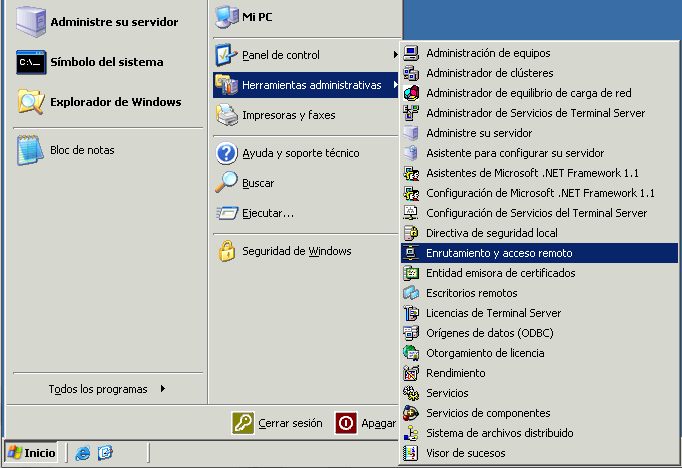Viewport: 682px width, 468px height.
Task: Click the Seguridad de Windows padlock icon
Action: click(x=227, y=251)
